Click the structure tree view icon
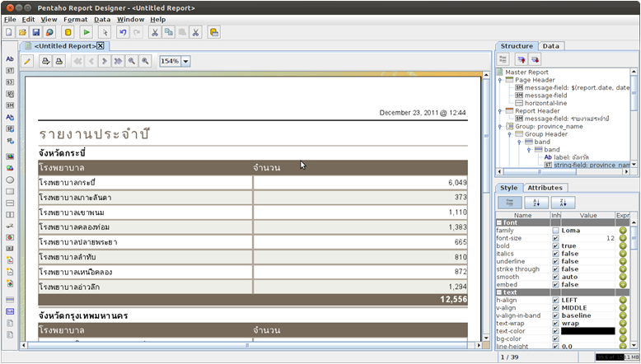 pyautogui.click(x=503, y=59)
